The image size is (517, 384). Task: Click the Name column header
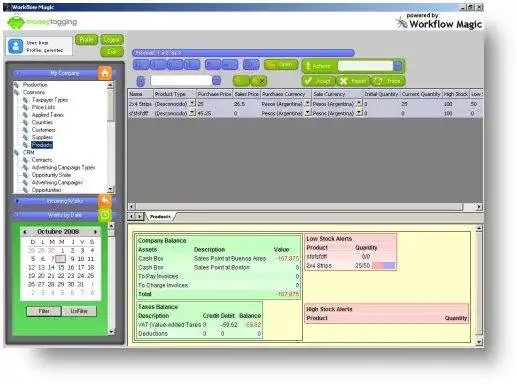[140, 94]
